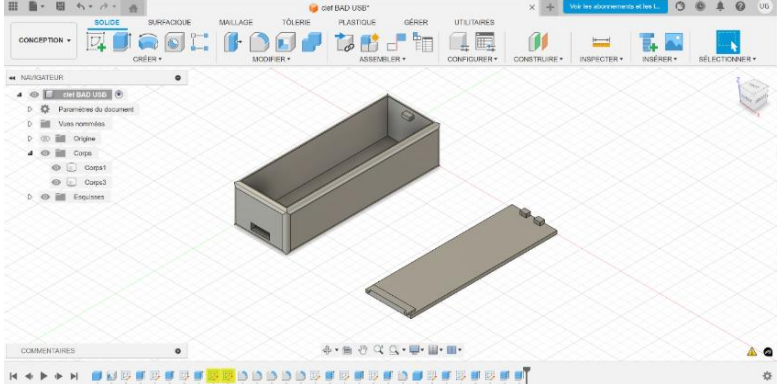The image size is (779, 384).
Task: Select the Shell tool in Modifier
Action: (x=285, y=42)
